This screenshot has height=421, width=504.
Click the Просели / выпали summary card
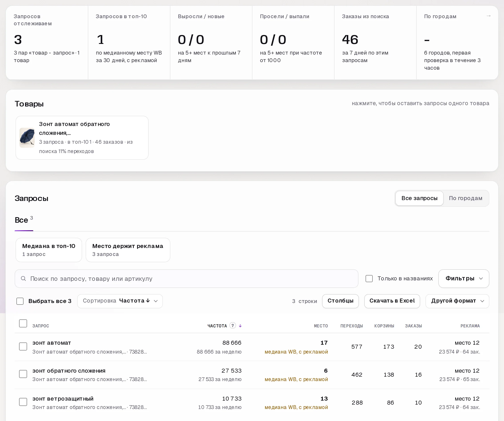293,43
